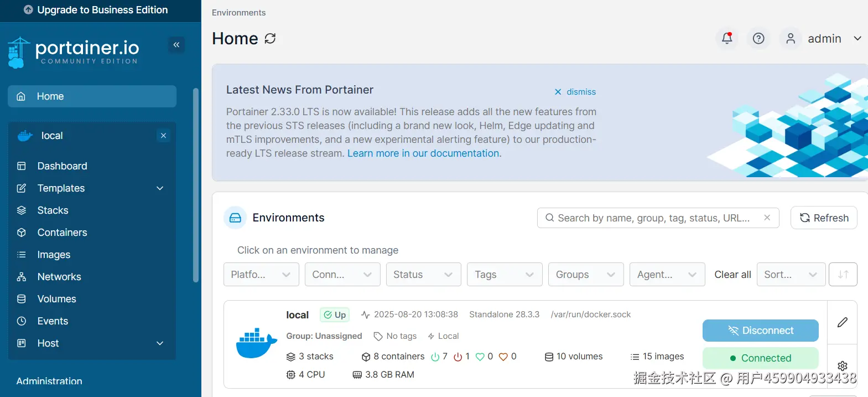Screen dimensions: 868x397
Task: Open the Learn more in our documentation link
Action: 424,153
